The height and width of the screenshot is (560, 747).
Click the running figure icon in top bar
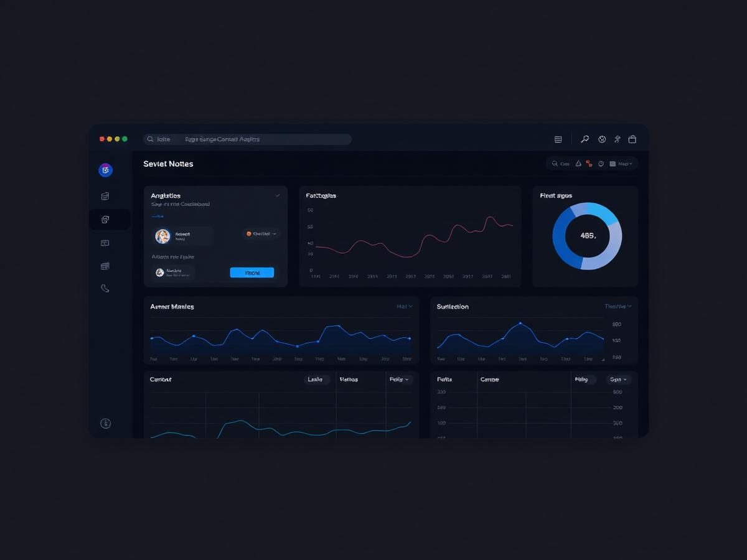click(617, 139)
